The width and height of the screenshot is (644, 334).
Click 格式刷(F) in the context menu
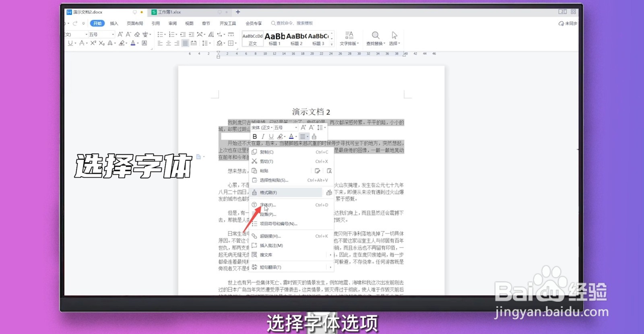pos(287,193)
